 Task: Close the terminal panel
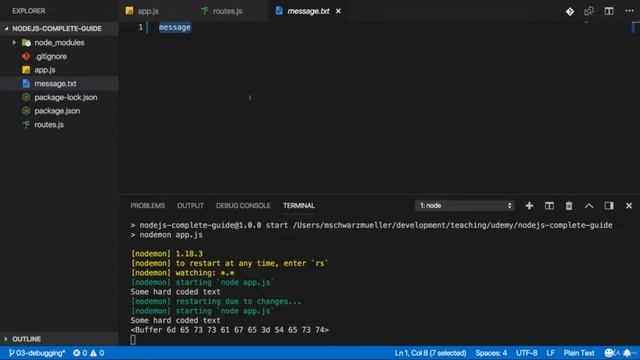pyautogui.click(x=629, y=206)
